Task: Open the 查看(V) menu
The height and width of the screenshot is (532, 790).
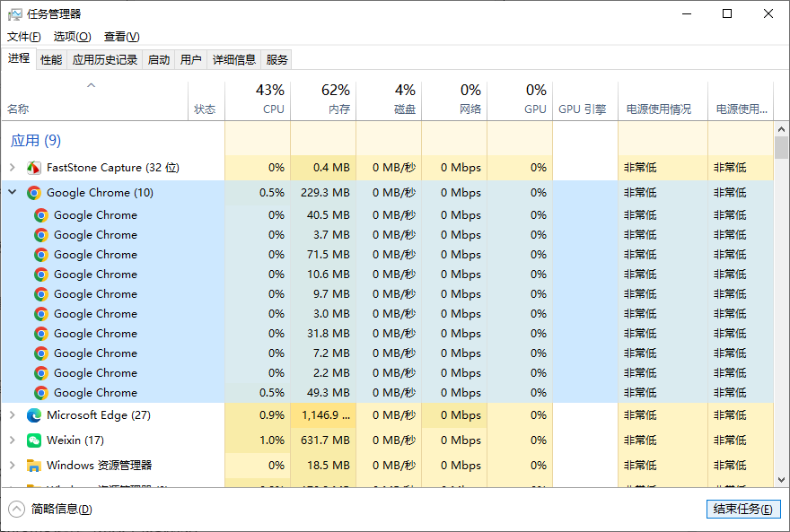Action: pyautogui.click(x=121, y=37)
